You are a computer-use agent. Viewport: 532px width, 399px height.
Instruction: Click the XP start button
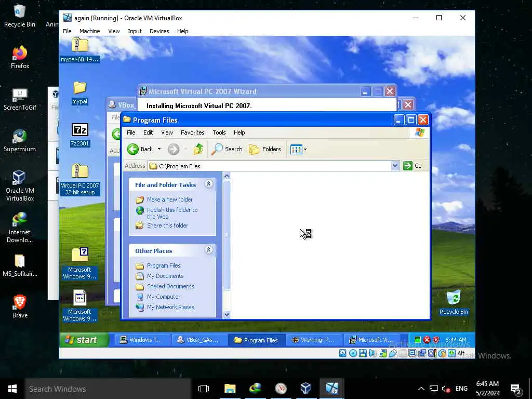point(84,340)
